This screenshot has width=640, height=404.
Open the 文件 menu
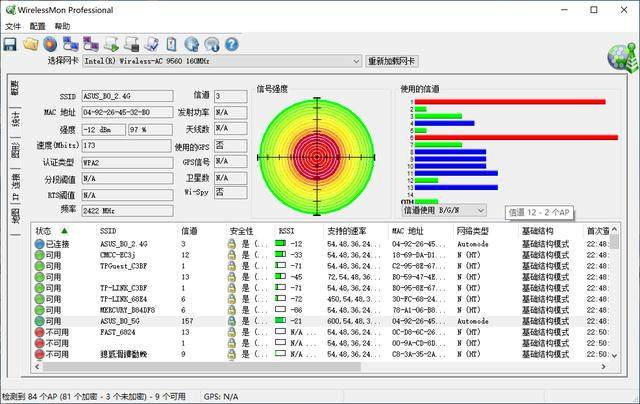coord(13,26)
